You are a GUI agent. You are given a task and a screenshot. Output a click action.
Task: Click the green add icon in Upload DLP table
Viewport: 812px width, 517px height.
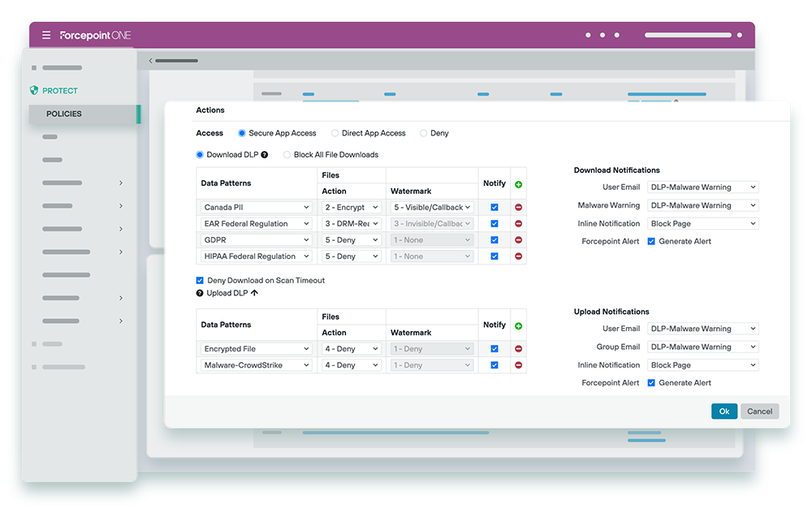pyautogui.click(x=518, y=326)
